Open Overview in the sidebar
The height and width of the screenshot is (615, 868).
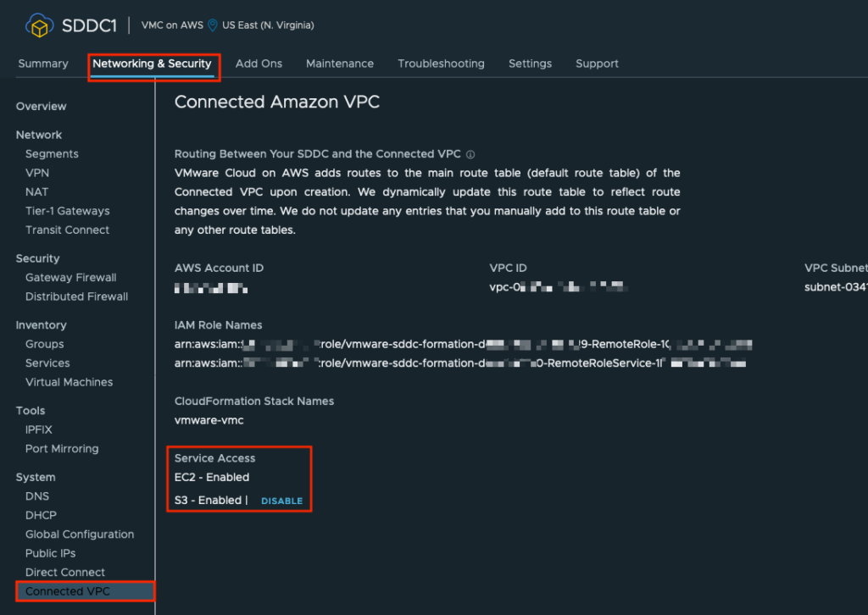(41, 106)
